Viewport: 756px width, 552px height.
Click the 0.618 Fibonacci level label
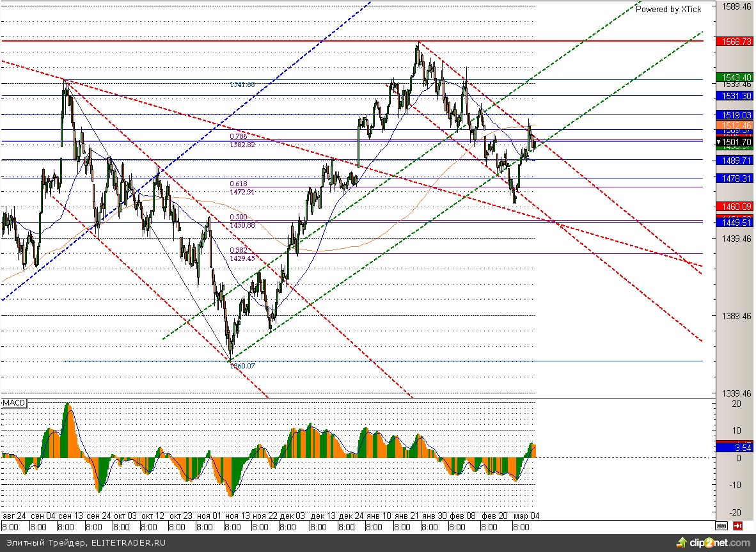[x=239, y=184]
